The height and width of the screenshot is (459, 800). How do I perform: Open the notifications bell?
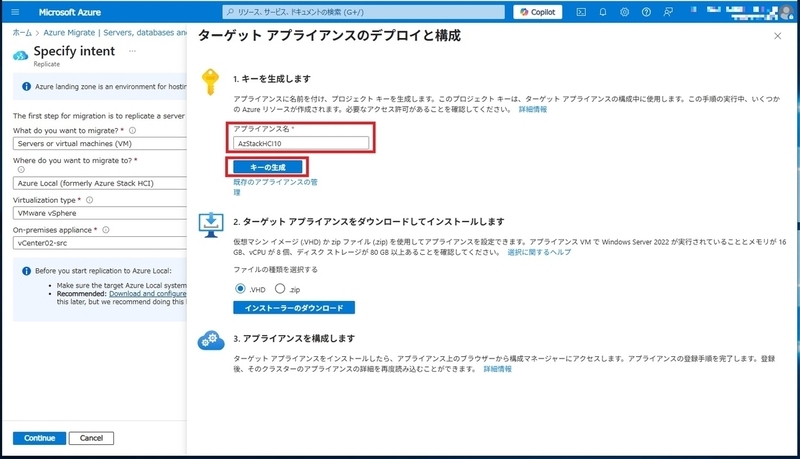coord(603,12)
